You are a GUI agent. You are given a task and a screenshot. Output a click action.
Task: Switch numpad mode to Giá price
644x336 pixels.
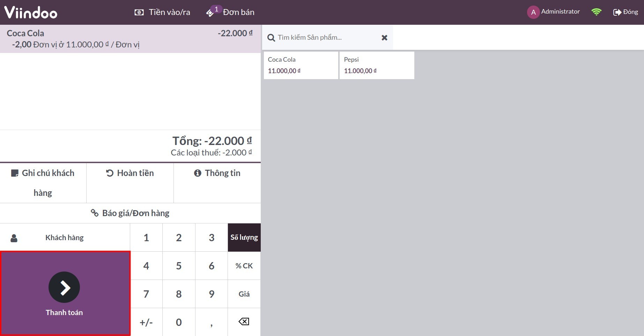pyautogui.click(x=244, y=294)
